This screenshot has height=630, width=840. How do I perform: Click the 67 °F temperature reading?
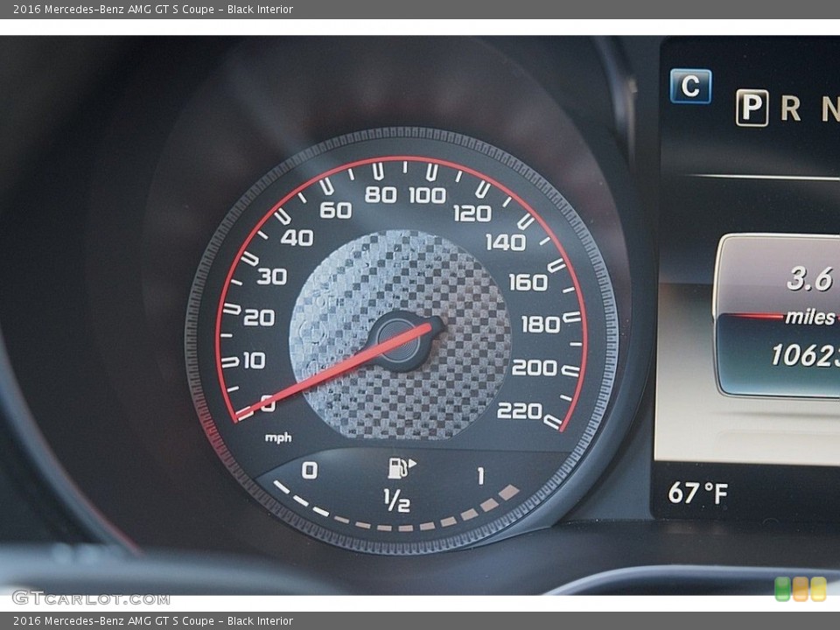click(697, 493)
